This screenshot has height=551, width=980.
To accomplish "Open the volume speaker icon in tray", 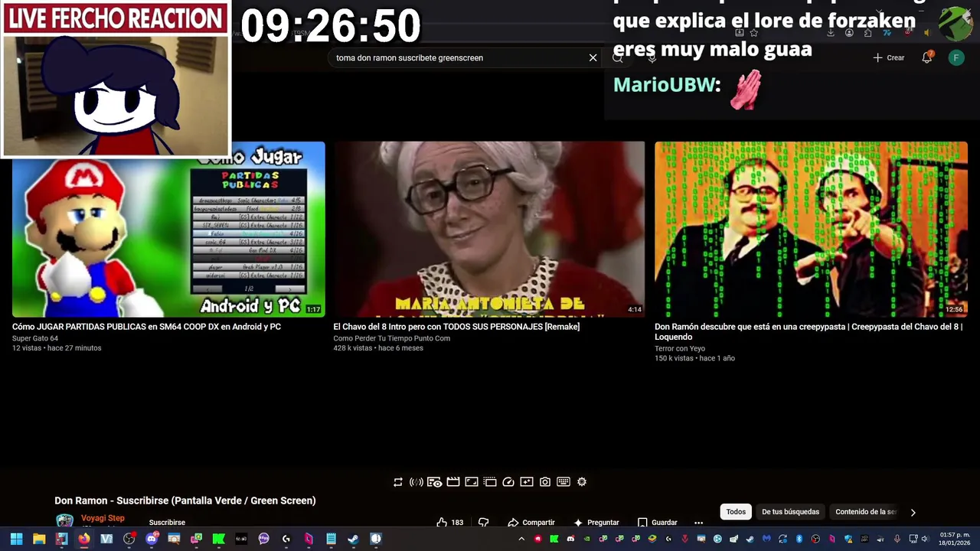I will [925, 539].
